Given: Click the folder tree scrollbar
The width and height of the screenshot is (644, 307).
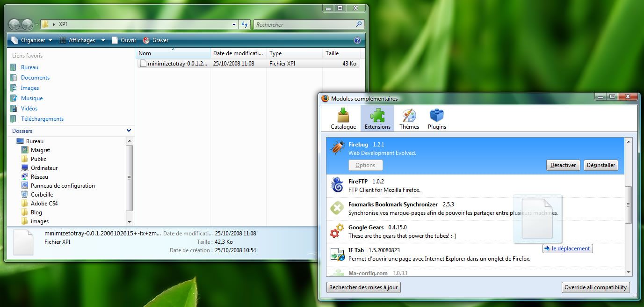Looking at the screenshot, I should tap(130, 178).
